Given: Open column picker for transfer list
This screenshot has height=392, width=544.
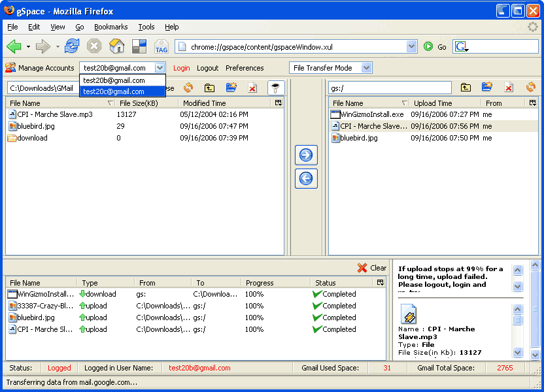Looking at the screenshot, I should pos(381,282).
